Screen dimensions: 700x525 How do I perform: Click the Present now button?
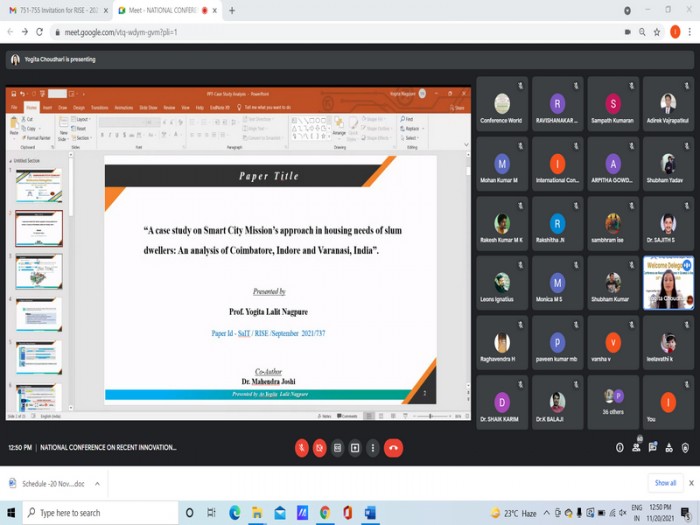(x=355, y=448)
